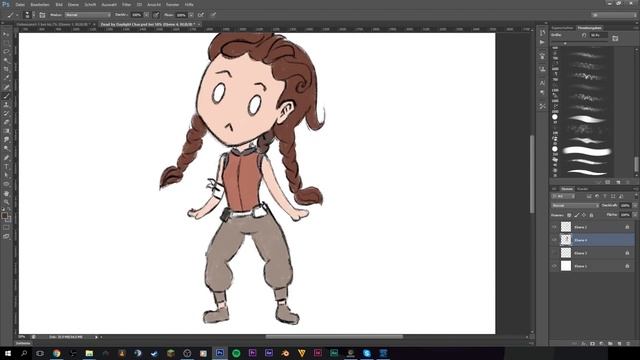Screen dimensions: 640x360
Task: Switch to the Ebenen panel tab
Action: 567,189
